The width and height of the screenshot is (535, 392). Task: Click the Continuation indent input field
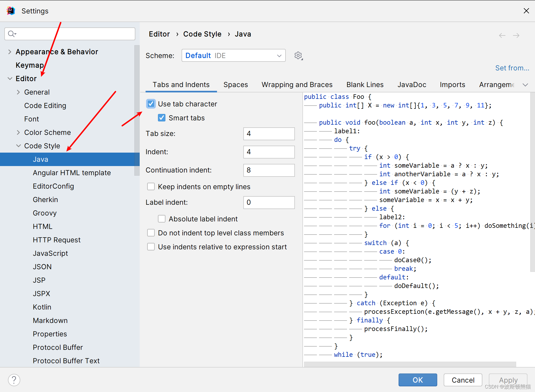pos(269,170)
